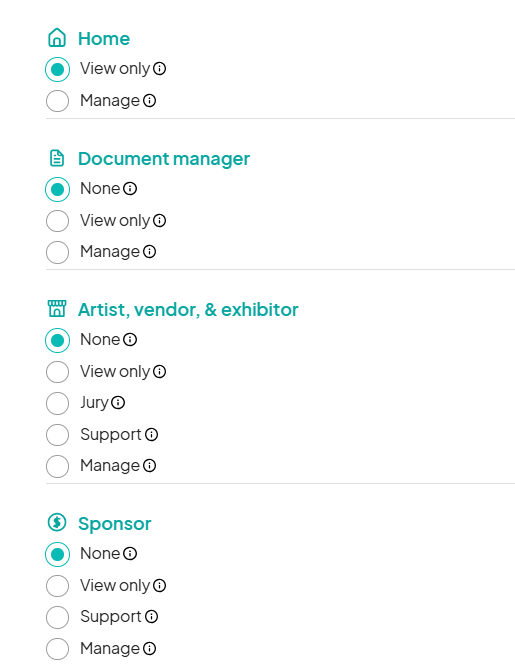Select Manage radio under Home
Screen dimensions: 515x664
pos(57,101)
